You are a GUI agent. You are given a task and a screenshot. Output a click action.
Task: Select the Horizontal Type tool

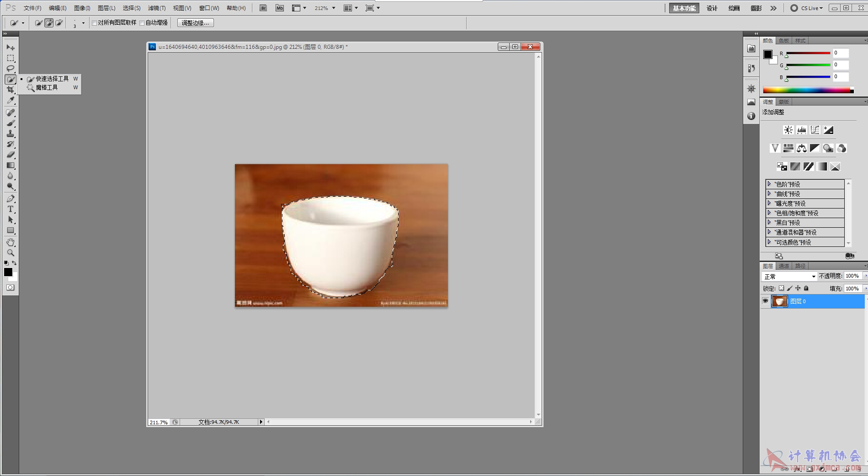(x=11, y=209)
